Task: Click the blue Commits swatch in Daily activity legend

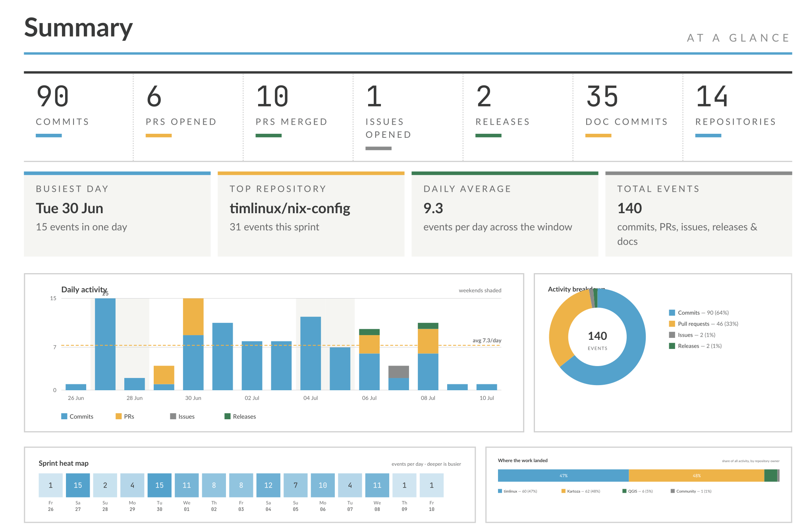Action: coord(64,416)
